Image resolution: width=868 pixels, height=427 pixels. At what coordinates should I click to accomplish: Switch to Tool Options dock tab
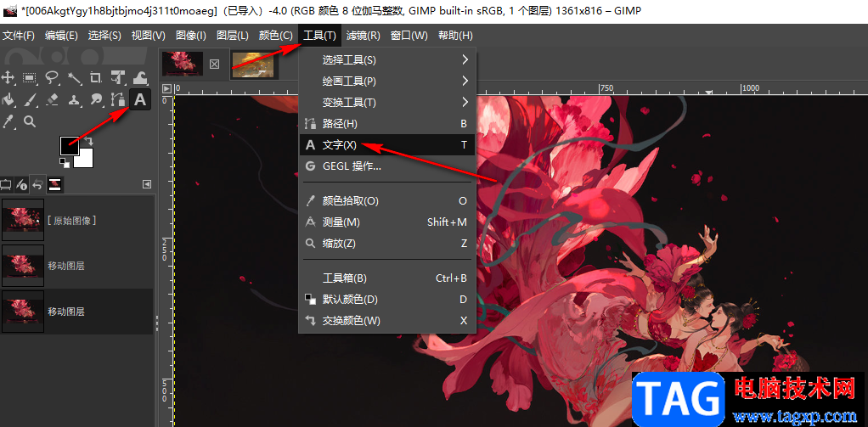(6, 184)
